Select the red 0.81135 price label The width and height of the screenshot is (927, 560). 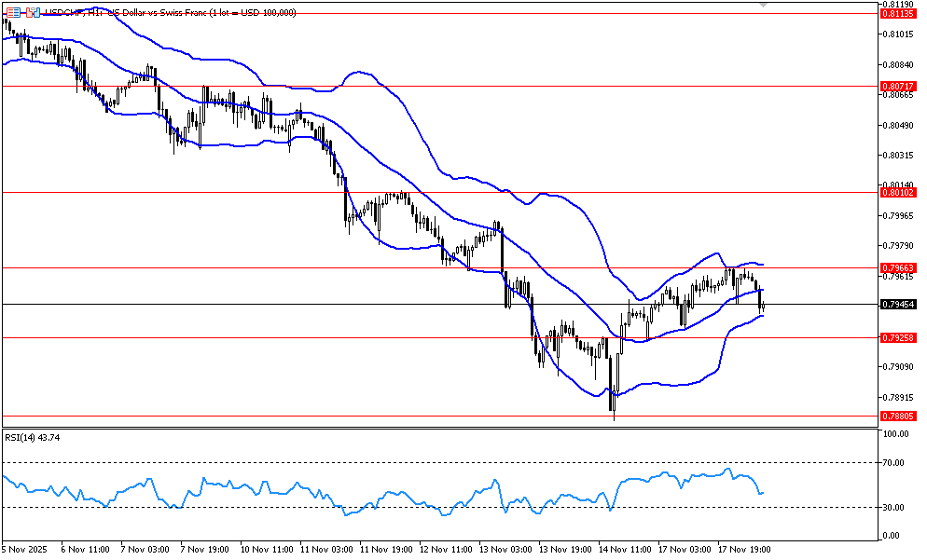pos(897,14)
